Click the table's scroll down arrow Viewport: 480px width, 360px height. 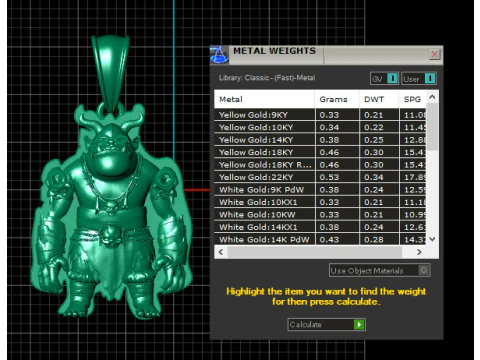click(x=432, y=239)
